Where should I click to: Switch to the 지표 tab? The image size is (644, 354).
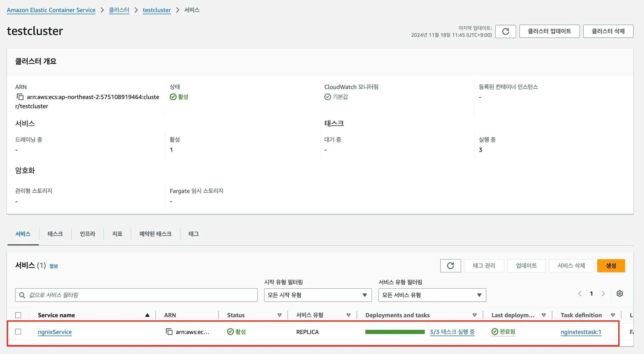click(x=117, y=234)
